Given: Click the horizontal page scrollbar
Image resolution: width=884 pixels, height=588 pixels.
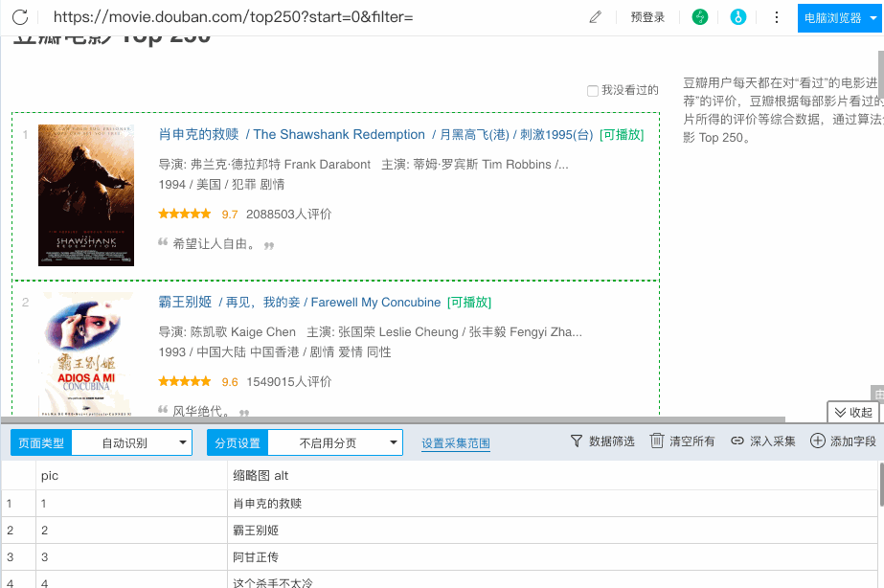Looking at the screenshot, I should tap(393, 419).
